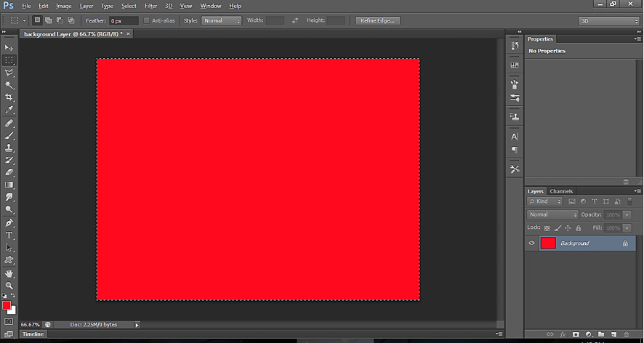644x343 pixels.
Task: Open the Kind filter dropdown
Action: click(x=544, y=201)
